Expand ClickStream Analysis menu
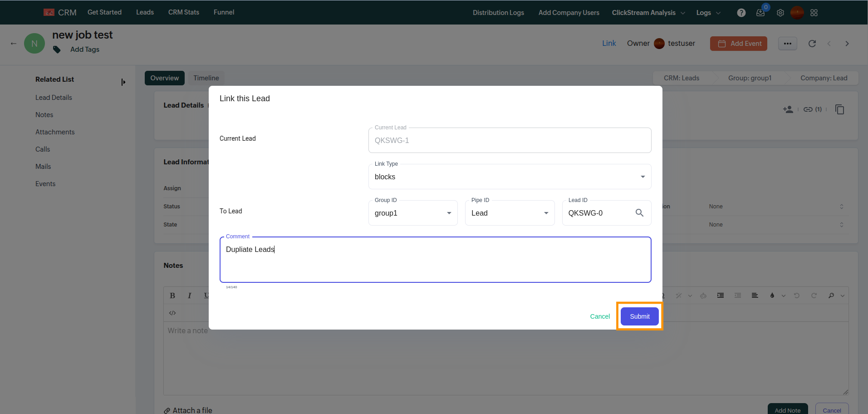868x414 pixels. [648, 13]
